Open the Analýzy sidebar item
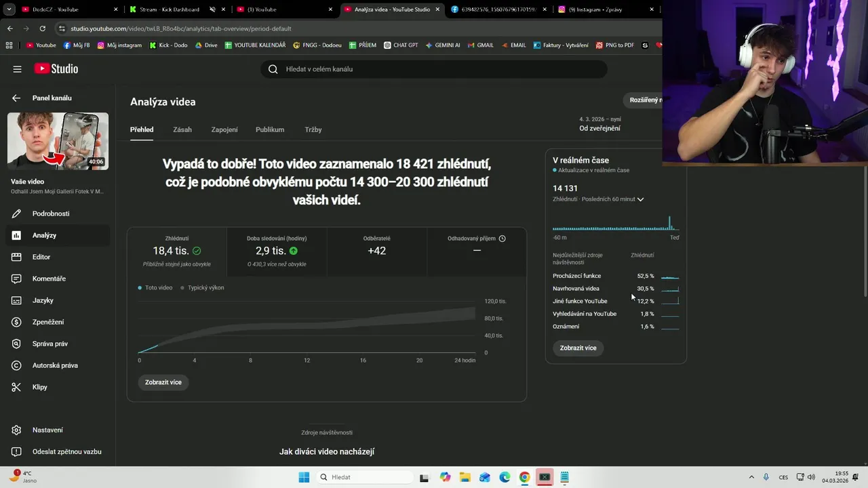Viewport: 868px width, 488px height. 58,235
